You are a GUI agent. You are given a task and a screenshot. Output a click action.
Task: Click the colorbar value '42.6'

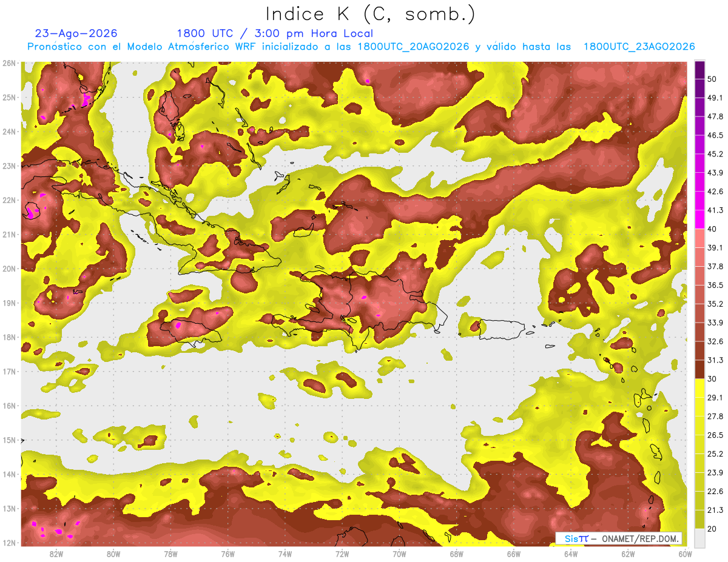715,192
